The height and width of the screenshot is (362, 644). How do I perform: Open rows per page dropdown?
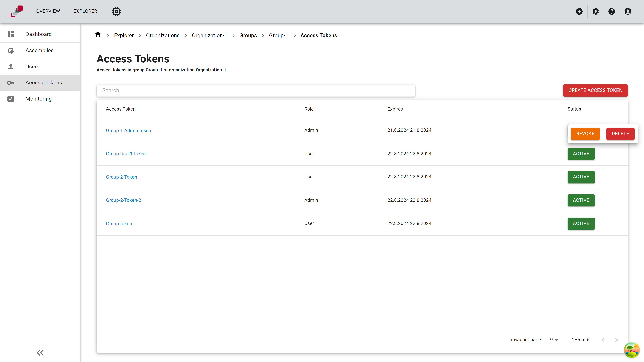(x=553, y=340)
